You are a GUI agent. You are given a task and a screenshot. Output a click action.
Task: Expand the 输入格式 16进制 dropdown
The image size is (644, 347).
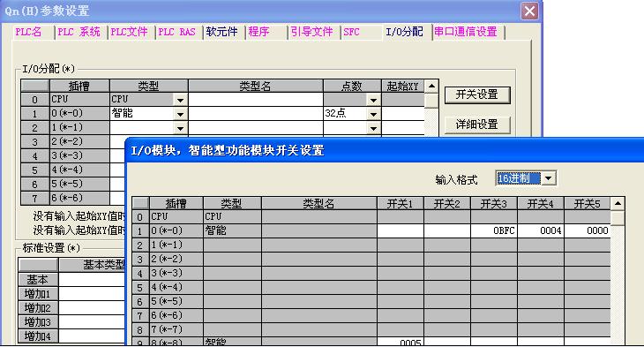(x=549, y=178)
